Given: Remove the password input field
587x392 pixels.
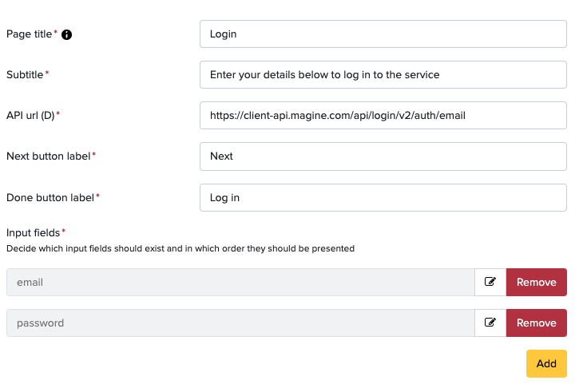Looking at the screenshot, I should 537,323.
